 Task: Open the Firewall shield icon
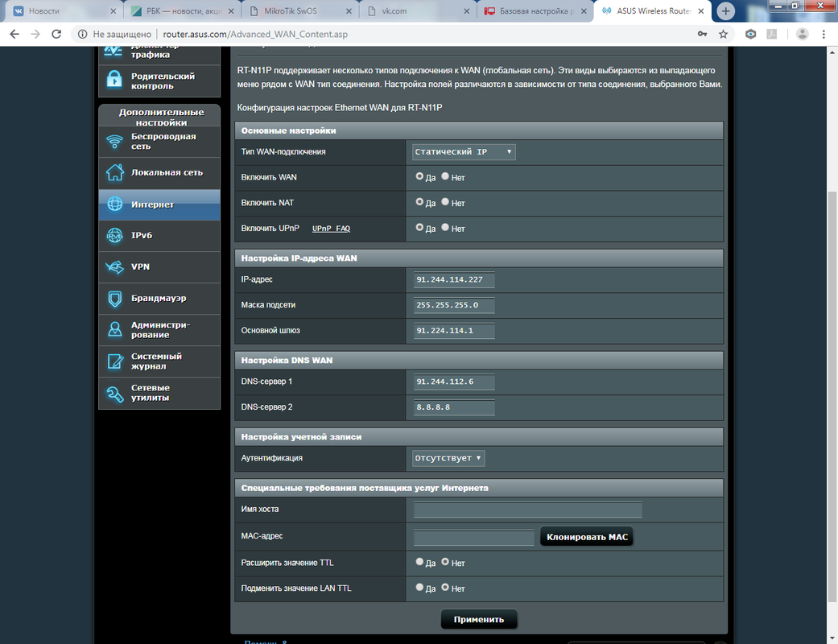tap(114, 298)
